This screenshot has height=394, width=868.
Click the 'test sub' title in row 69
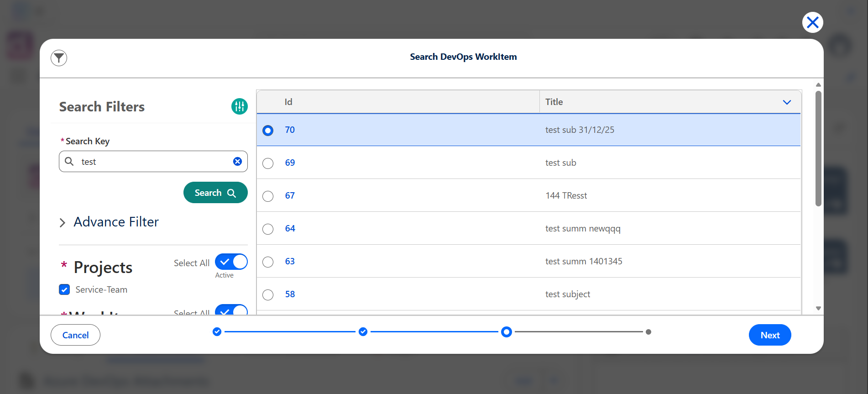coord(560,163)
